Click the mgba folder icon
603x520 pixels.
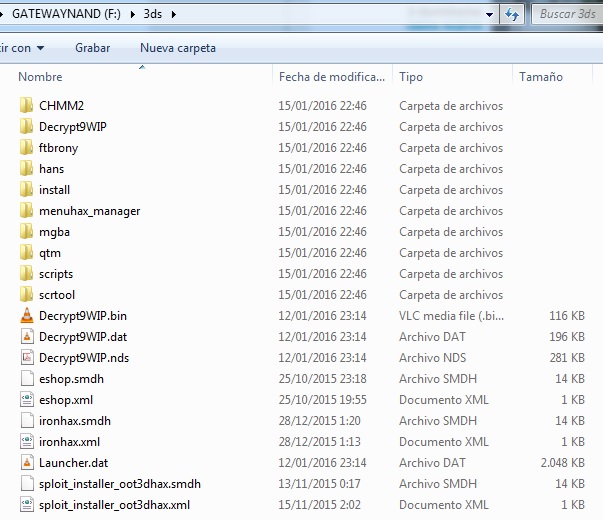(x=27, y=232)
